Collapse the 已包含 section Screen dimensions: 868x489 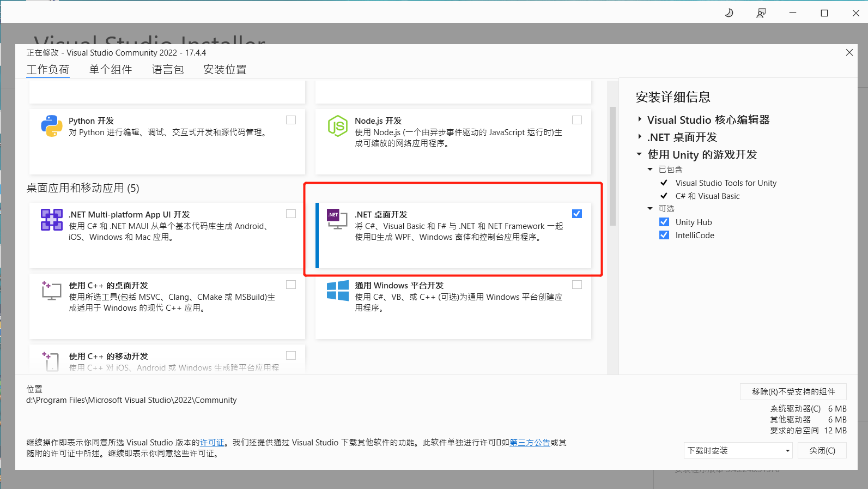click(x=650, y=170)
